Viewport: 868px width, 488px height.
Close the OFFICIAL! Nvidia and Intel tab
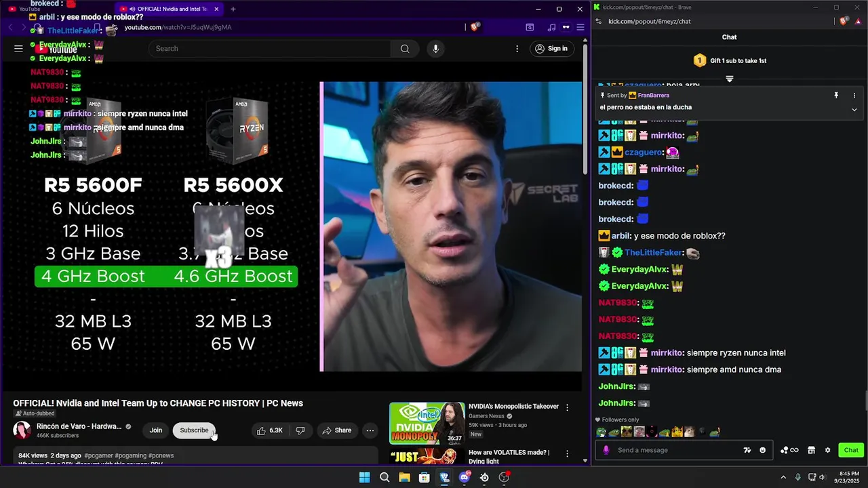217,9
